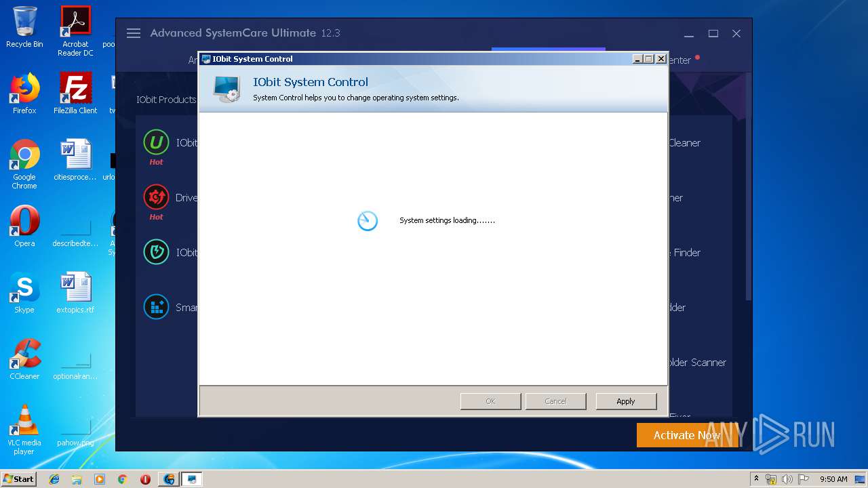868x488 pixels.
Task: Open VLC media player desktop shortcut
Action: [24, 430]
